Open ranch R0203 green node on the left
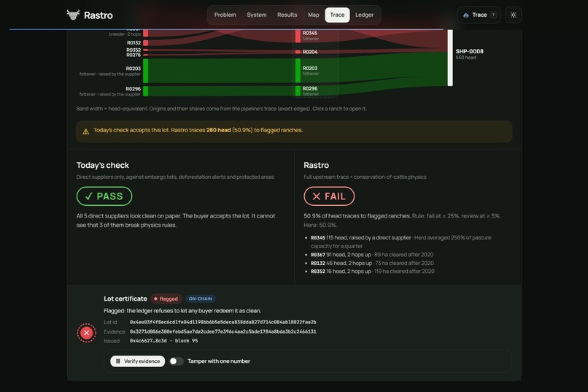The image size is (588, 392). 145,71
